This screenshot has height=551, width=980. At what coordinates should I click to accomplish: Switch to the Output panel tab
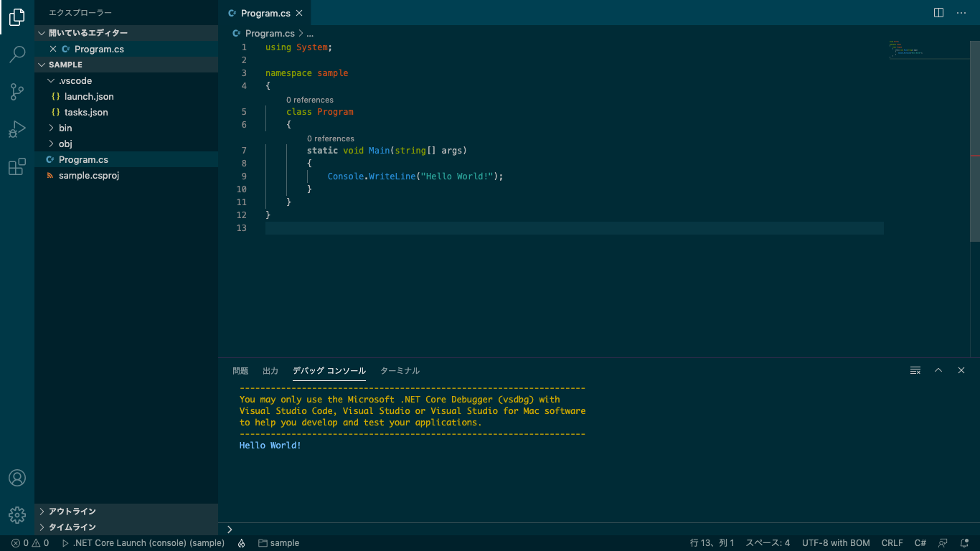(x=270, y=371)
